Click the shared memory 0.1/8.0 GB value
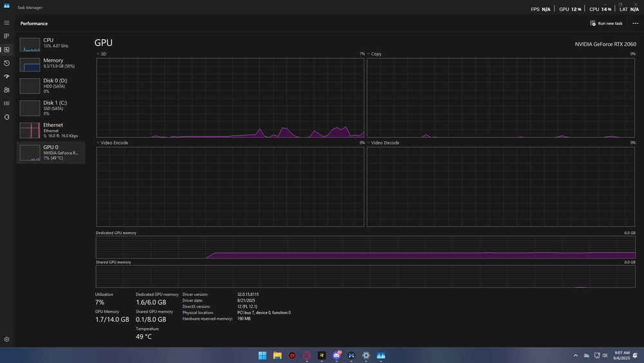This screenshot has height=363, width=644. [151, 319]
